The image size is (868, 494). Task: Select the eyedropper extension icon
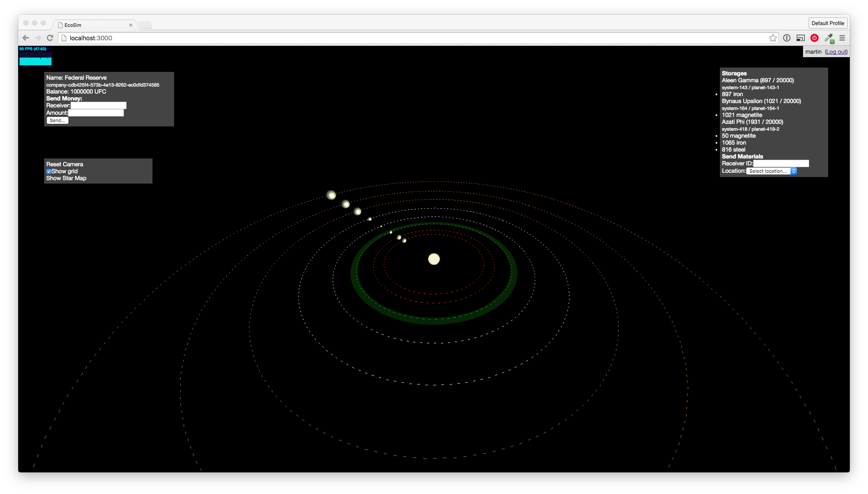tap(829, 38)
